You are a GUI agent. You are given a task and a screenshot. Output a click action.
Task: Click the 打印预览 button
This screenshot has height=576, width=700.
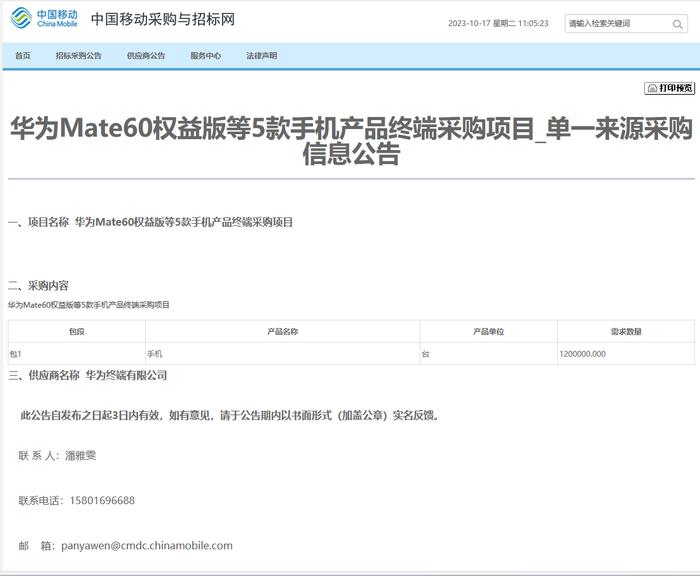(x=669, y=88)
